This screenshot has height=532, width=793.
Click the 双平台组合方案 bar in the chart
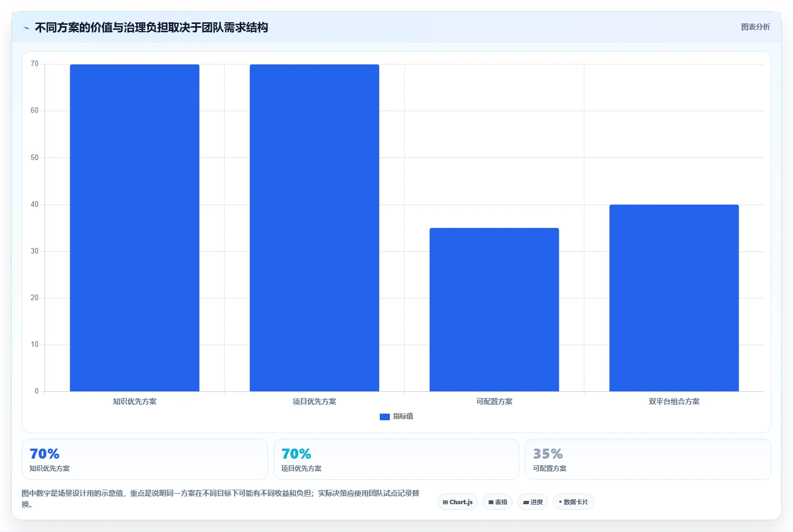point(674,298)
